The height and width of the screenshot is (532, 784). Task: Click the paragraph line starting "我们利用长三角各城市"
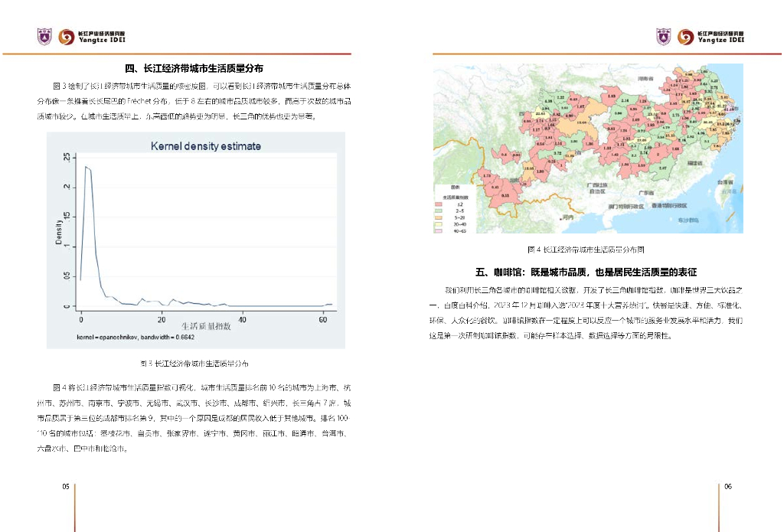click(x=593, y=290)
